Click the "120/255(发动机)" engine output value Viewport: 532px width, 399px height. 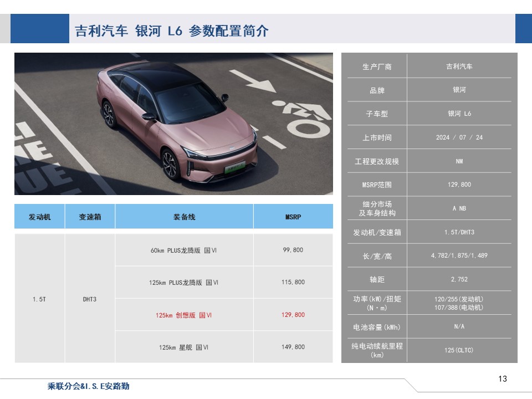click(459, 299)
